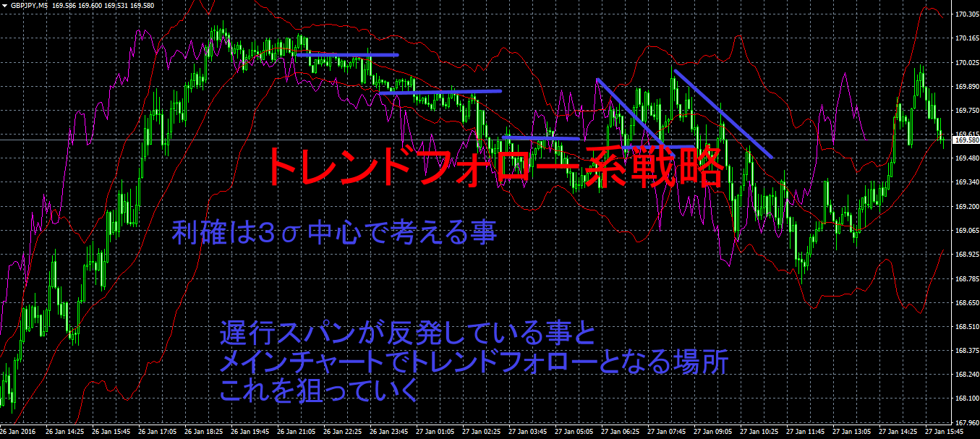This screenshot has width=980, height=439.
Task: Click the 26 Jan 17:05 time label
Action: tap(158, 432)
